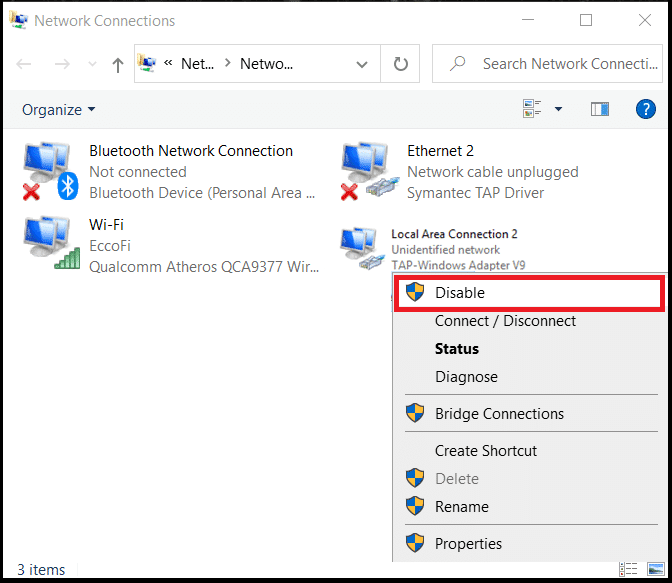Image resolution: width=672 pixels, height=583 pixels.
Task: Click the double-chevron at address bar start
Action: pos(168,63)
